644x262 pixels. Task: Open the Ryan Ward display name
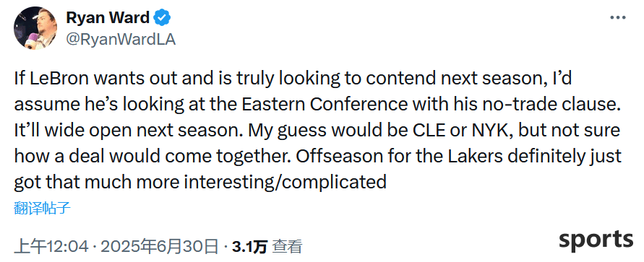(x=108, y=18)
